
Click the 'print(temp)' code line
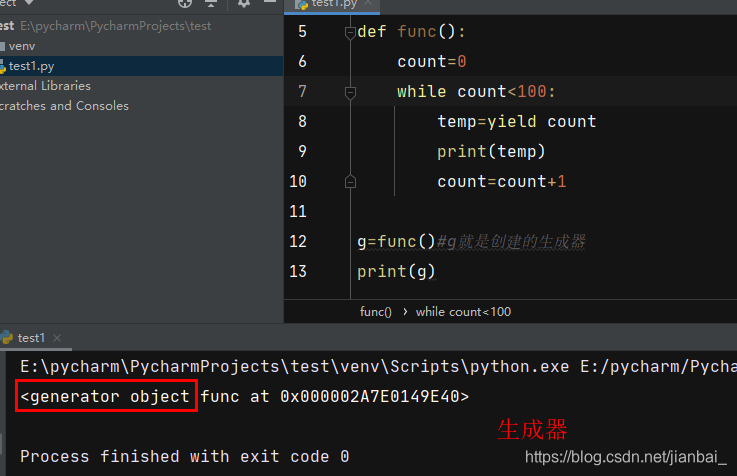491,152
